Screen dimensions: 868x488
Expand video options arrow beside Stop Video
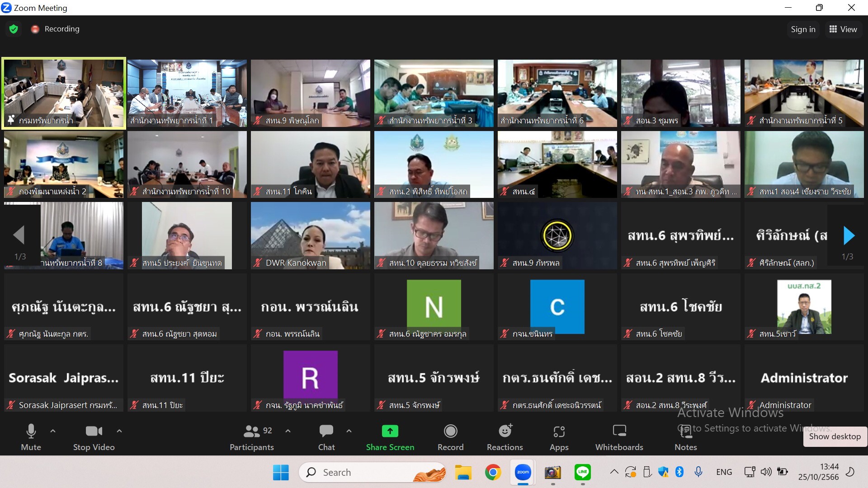pyautogui.click(x=119, y=431)
